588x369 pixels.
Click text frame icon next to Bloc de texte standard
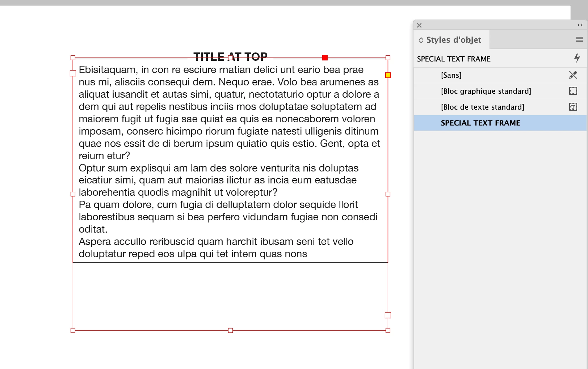pyautogui.click(x=573, y=107)
